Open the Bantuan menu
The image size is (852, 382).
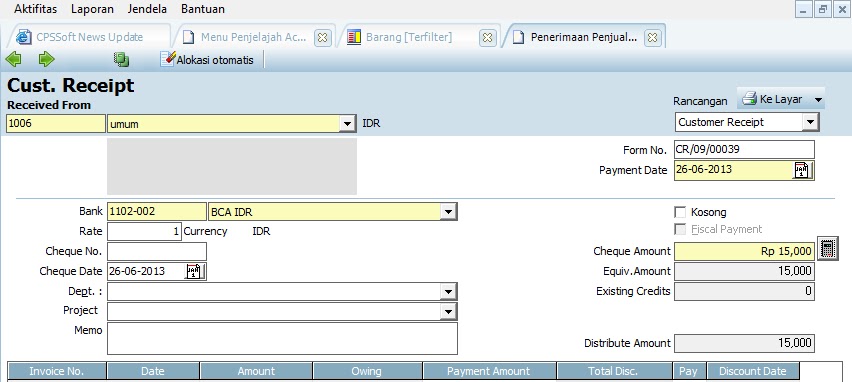pyautogui.click(x=203, y=9)
